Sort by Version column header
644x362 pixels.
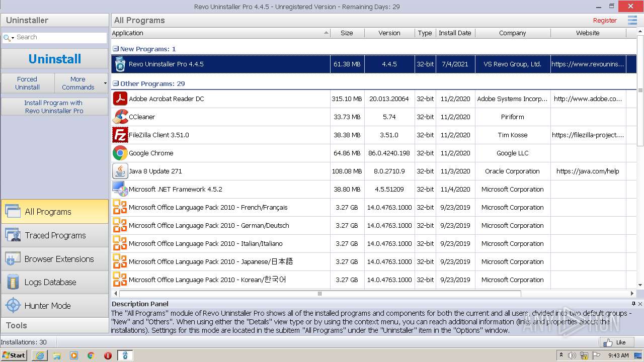click(x=389, y=33)
